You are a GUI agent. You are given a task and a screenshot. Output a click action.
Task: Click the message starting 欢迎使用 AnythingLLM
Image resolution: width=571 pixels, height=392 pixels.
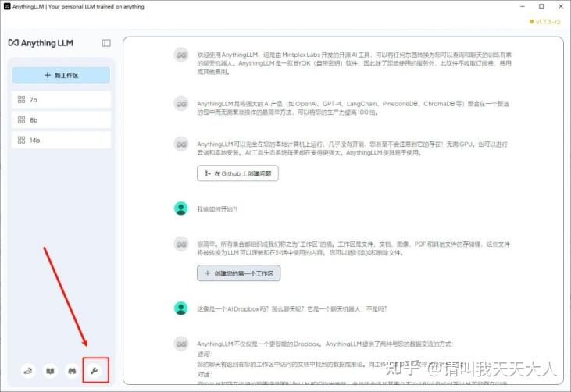click(x=355, y=63)
